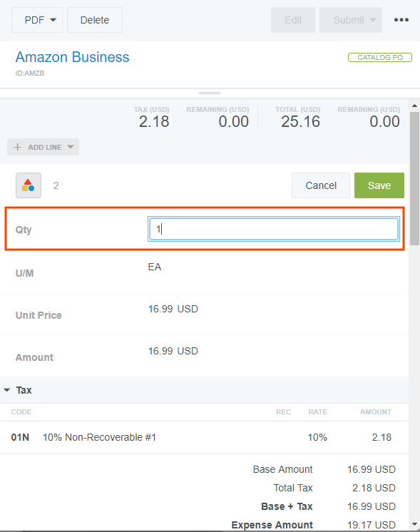Viewport: 420px width, 532px height.
Task: Click the scrollbar up arrow
Action: 414,106
